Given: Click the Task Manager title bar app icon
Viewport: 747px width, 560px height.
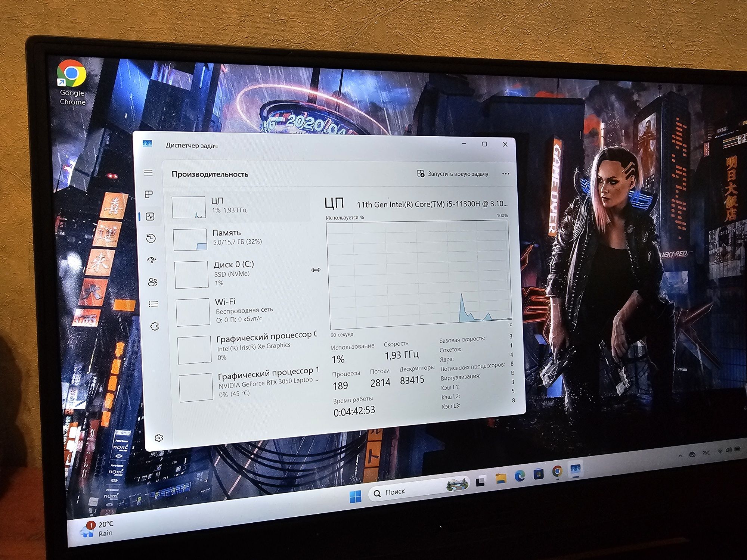Looking at the screenshot, I should tap(148, 144).
